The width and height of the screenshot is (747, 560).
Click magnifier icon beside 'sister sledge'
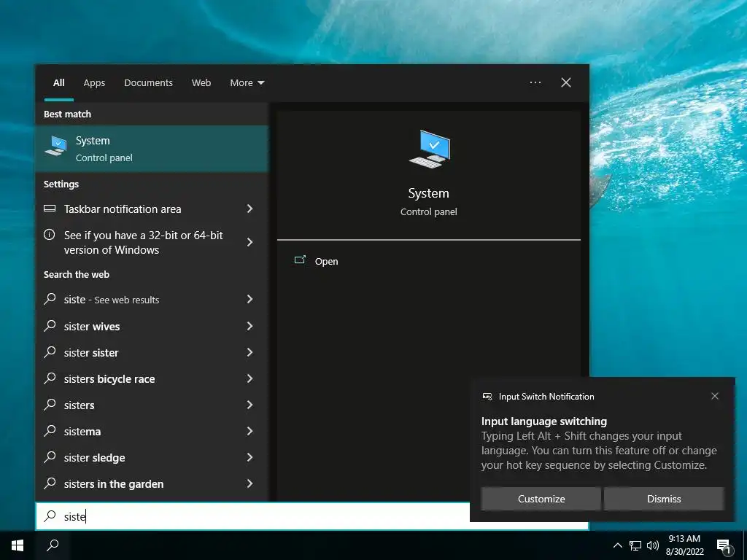pyautogui.click(x=50, y=456)
